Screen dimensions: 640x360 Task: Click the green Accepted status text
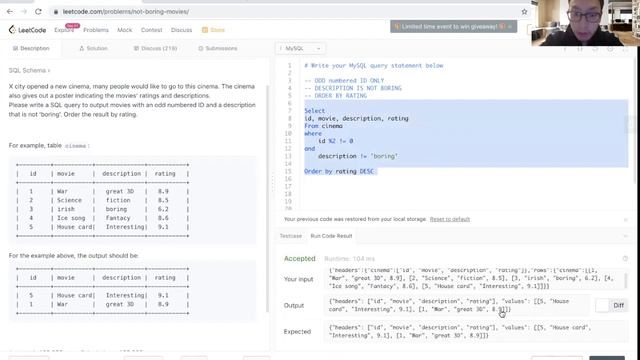[300, 258]
